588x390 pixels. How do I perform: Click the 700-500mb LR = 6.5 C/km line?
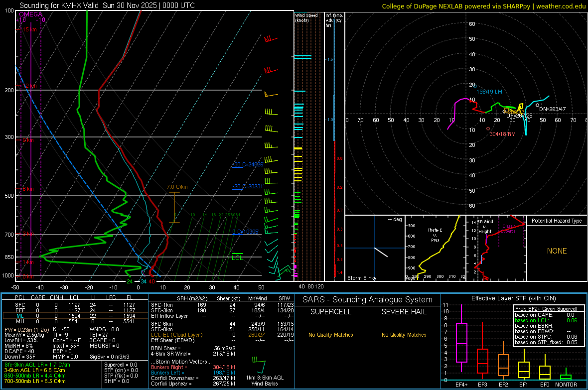[x=35, y=381]
